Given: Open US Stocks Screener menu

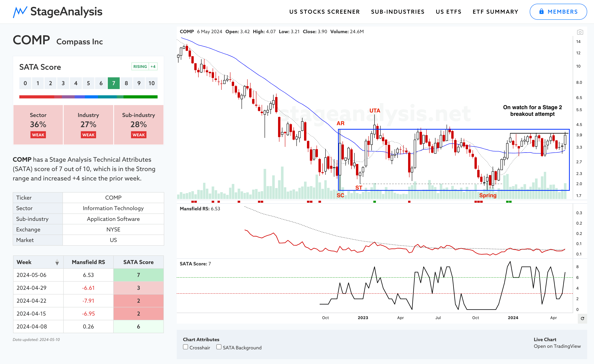Looking at the screenshot, I should (325, 12).
